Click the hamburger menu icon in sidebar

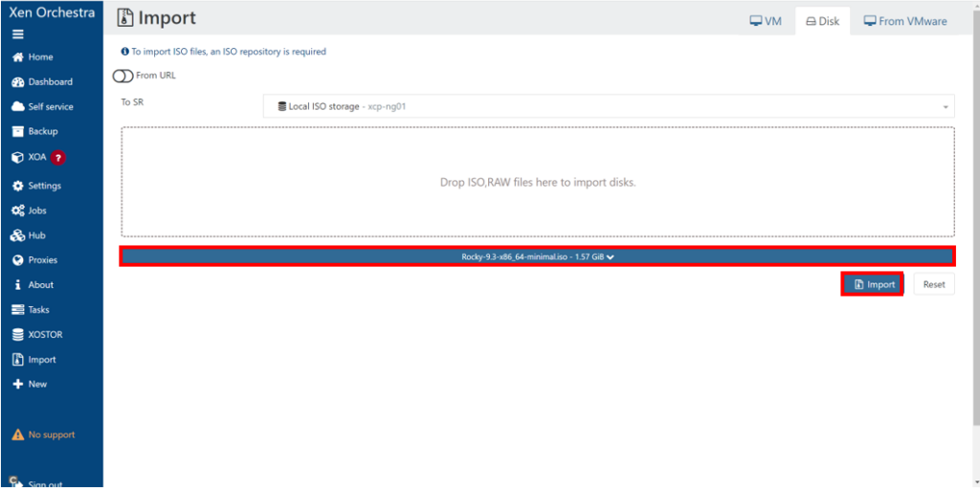pos(17,34)
